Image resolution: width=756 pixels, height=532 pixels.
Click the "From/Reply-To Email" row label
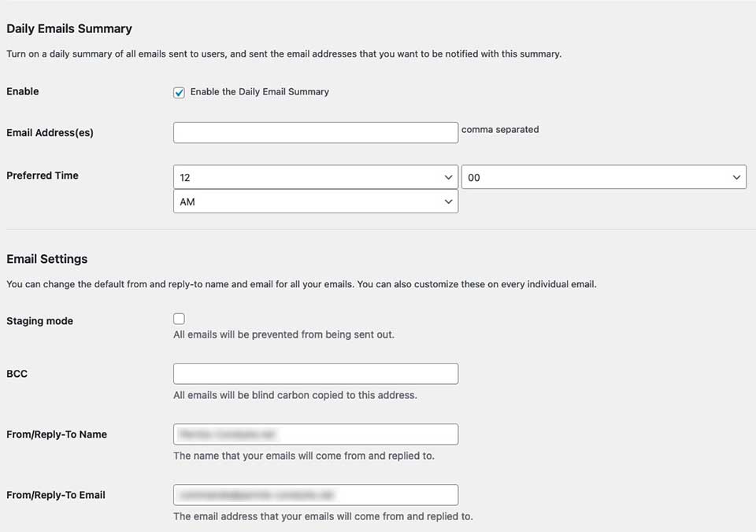pyautogui.click(x=56, y=495)
